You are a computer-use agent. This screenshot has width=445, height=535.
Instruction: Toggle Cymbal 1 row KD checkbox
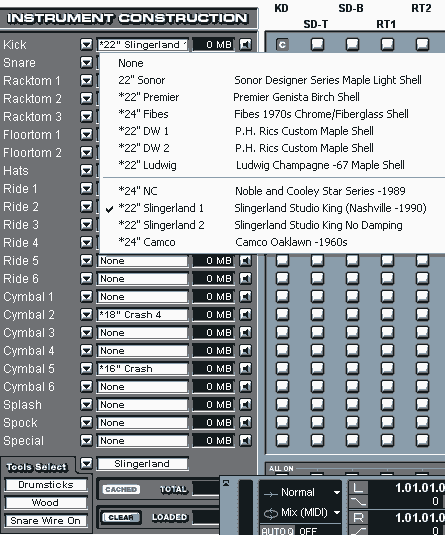tap(282, 297)
